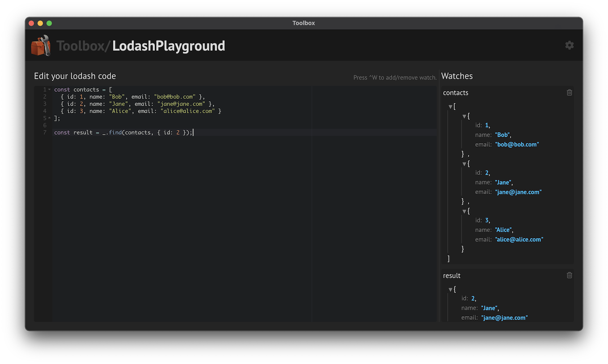This screenshot has height=364, width=608.
Task: Go back via the Toolbox/ breadcrumb link
Action: coord(83,46)
